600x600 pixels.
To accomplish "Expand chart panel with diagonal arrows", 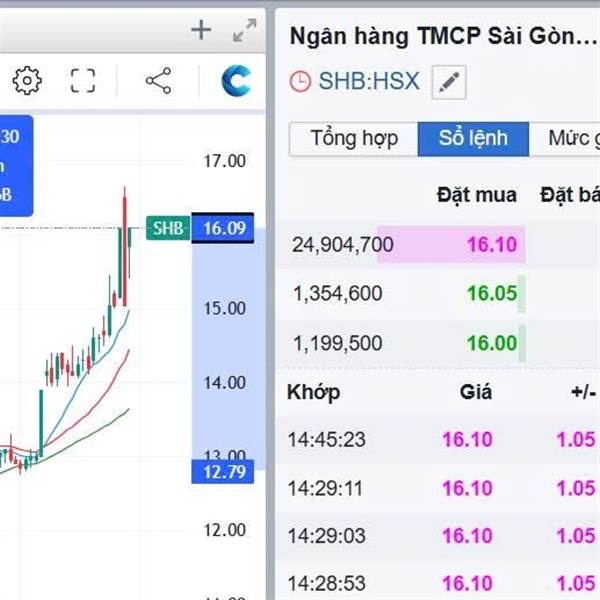I will tap(245, 30).
